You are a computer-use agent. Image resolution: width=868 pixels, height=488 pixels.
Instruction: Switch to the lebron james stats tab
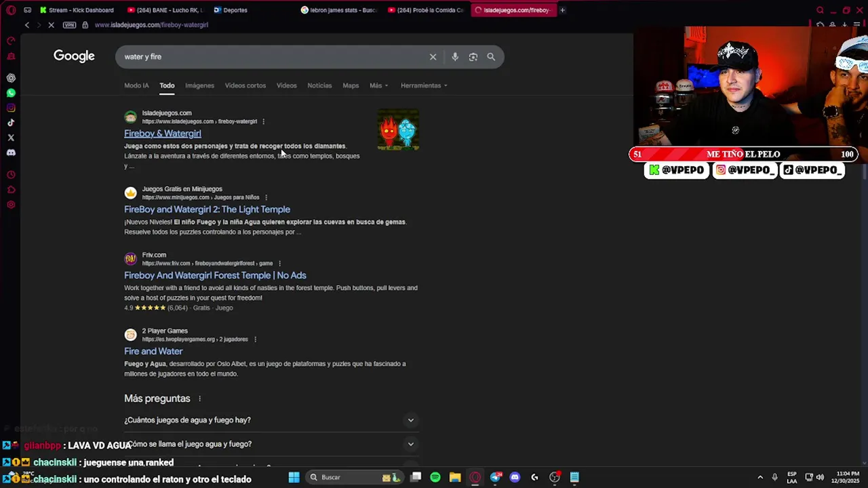(x=338, y=10)
